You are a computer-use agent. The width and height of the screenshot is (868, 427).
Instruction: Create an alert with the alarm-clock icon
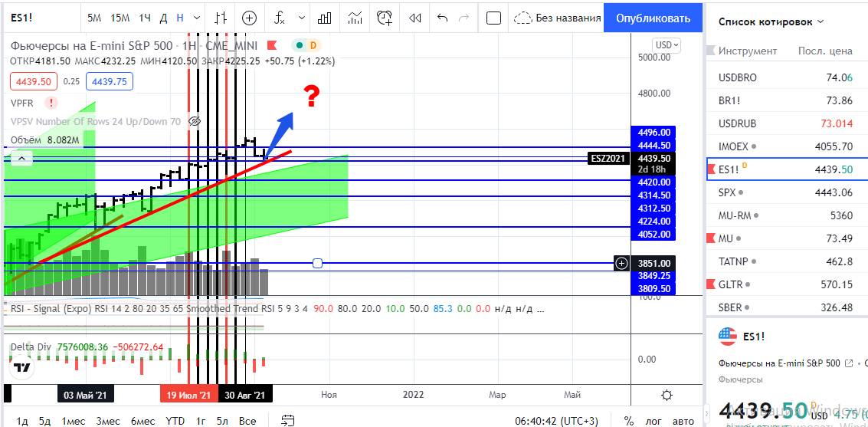coord(385,18)
